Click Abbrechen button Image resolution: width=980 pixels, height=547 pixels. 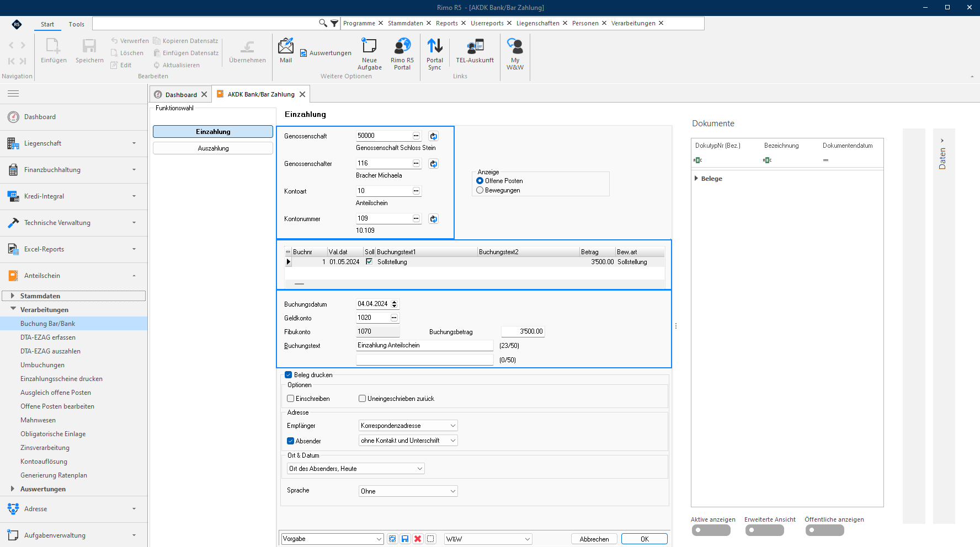point(594,539)
